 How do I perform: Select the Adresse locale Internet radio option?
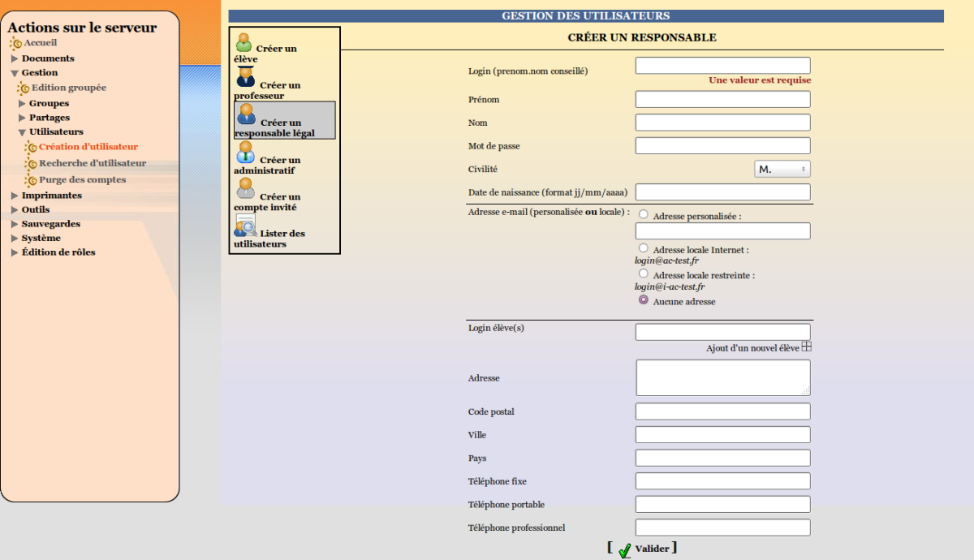coord(644,248)
